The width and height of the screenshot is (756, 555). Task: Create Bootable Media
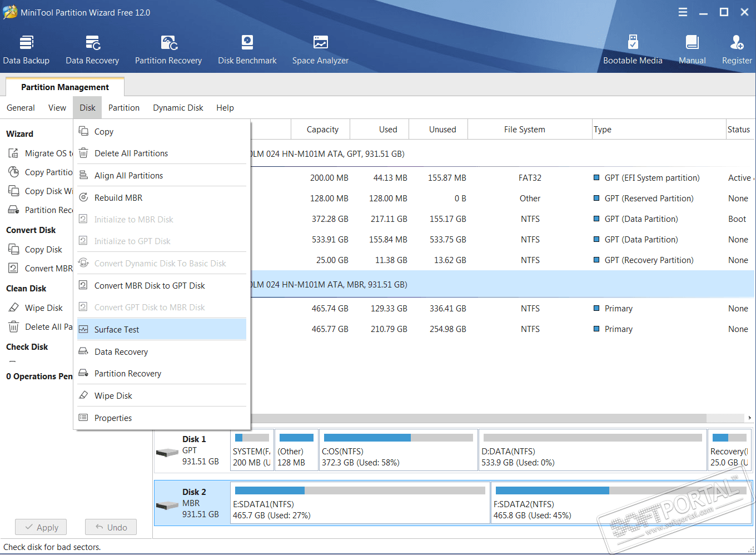tap(633, 49)
